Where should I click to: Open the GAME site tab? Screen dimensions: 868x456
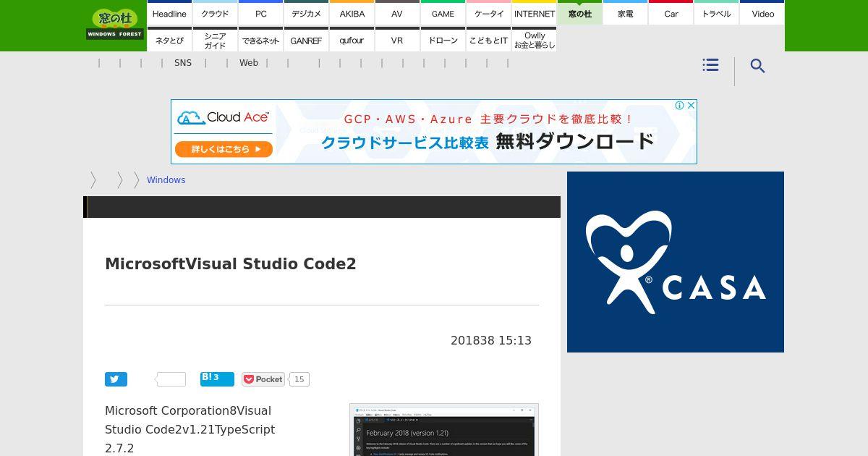pyautogui.click(x=443, y=13)
